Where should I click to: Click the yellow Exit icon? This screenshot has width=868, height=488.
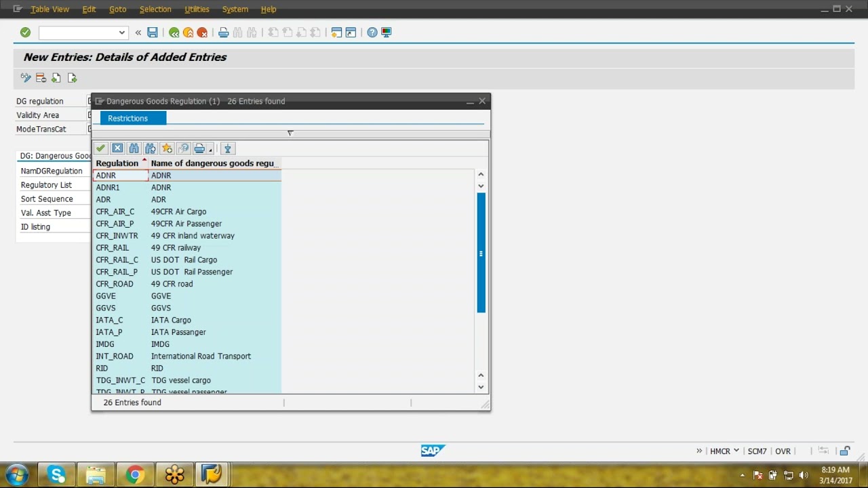coord(189,33)
